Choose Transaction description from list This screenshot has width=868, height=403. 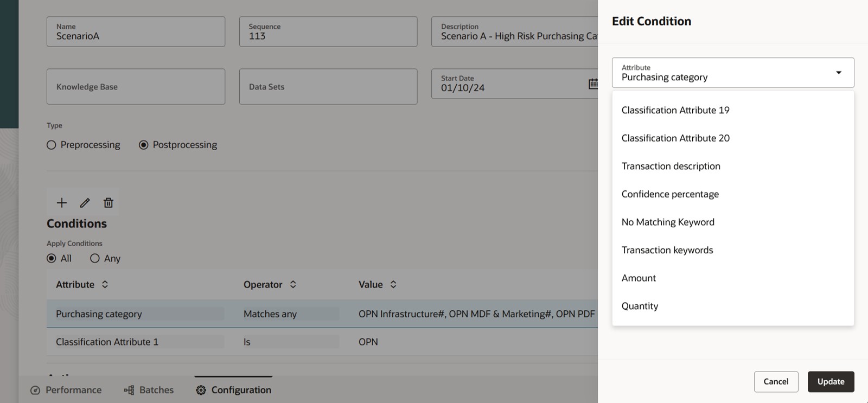pyautogui.click(x=733, y=166)
